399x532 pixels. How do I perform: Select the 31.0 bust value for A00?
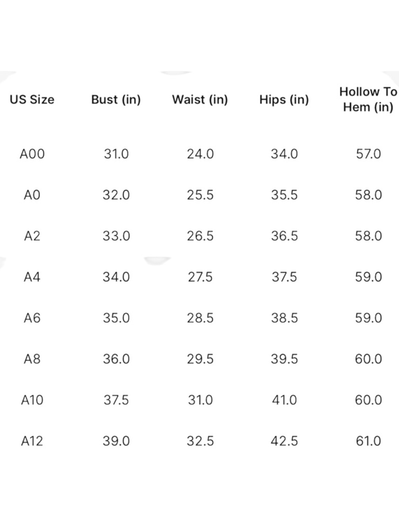[116, 154]
